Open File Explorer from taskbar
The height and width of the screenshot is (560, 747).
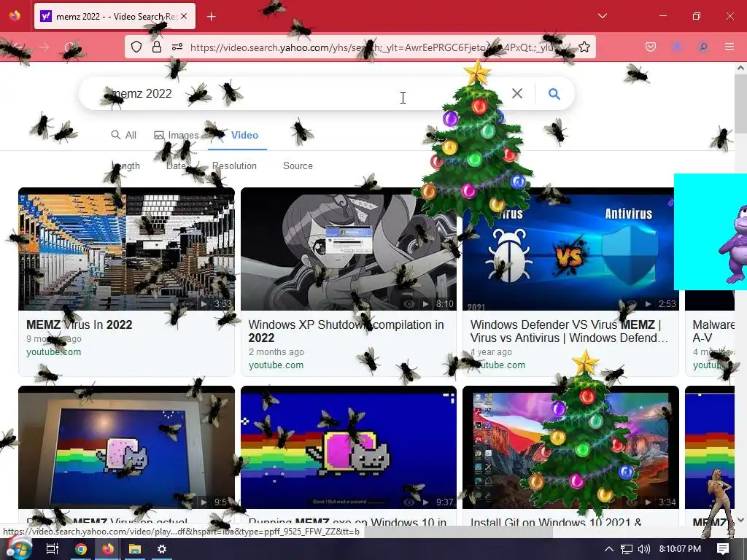pos(135,549)
